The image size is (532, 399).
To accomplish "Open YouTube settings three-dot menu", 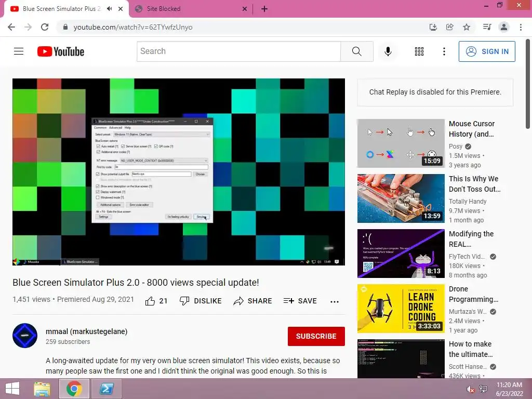I will [x=444, y=51].
